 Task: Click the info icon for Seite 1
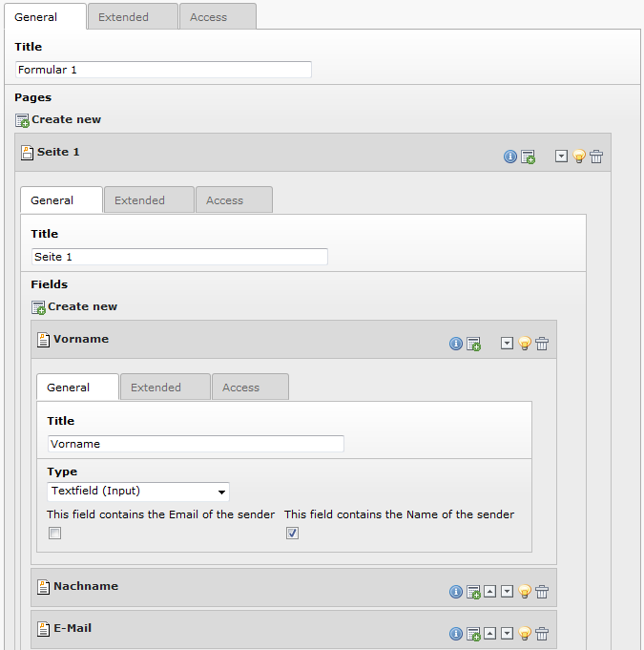coord(510,157)
